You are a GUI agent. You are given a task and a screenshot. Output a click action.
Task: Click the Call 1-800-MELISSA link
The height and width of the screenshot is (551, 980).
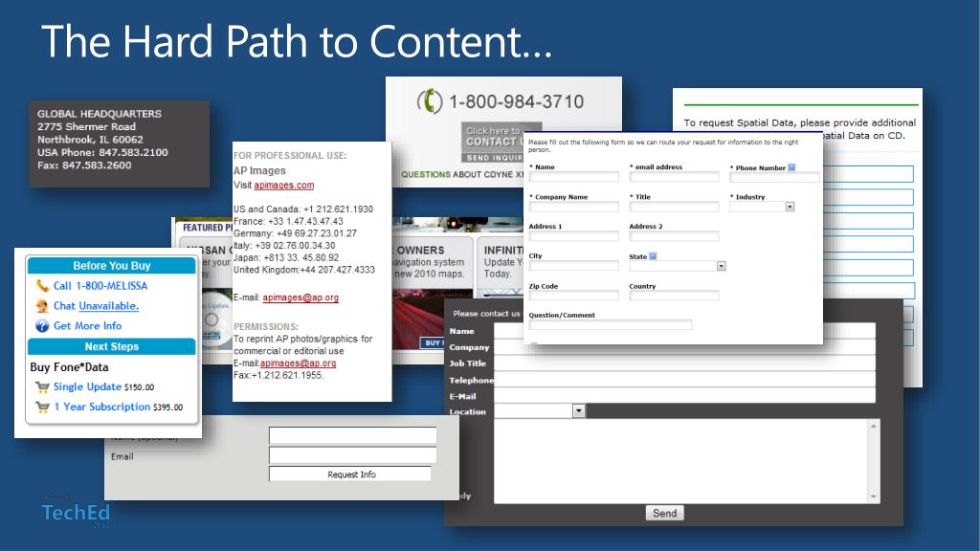pos(100,285)
